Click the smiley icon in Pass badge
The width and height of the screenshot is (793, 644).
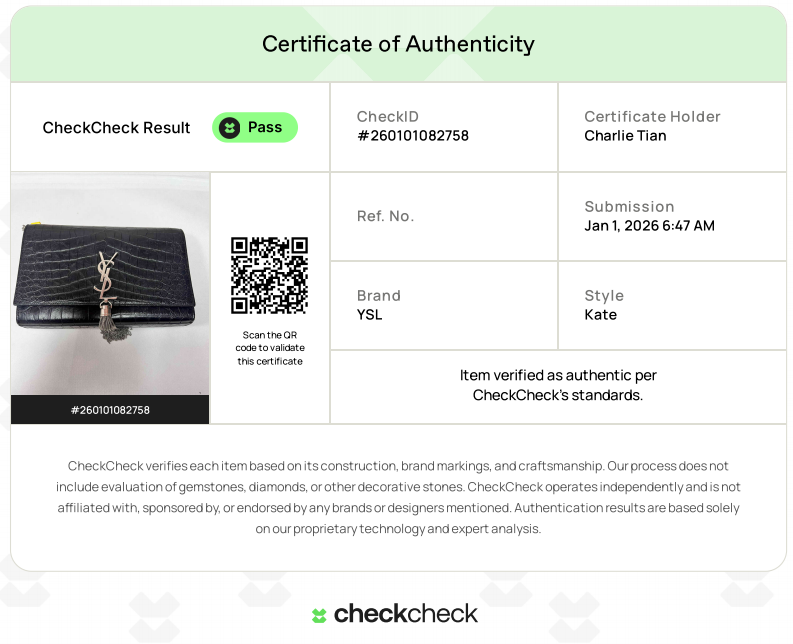click(x=230, y=128)
